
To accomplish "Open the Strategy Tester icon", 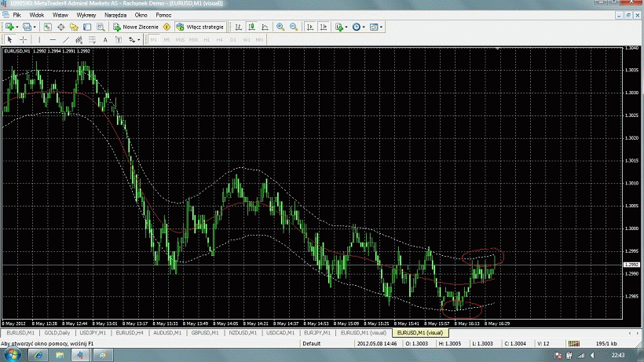I will coord(101,27).
